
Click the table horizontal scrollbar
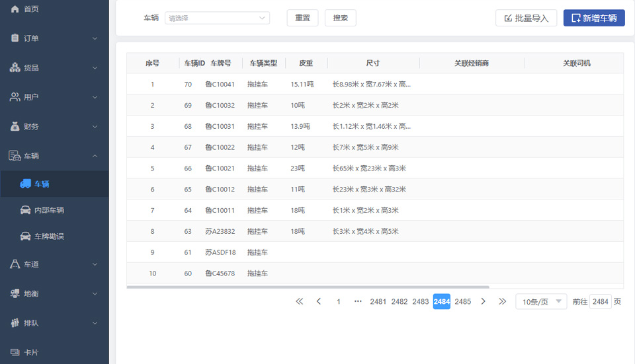tap(308, 287)
